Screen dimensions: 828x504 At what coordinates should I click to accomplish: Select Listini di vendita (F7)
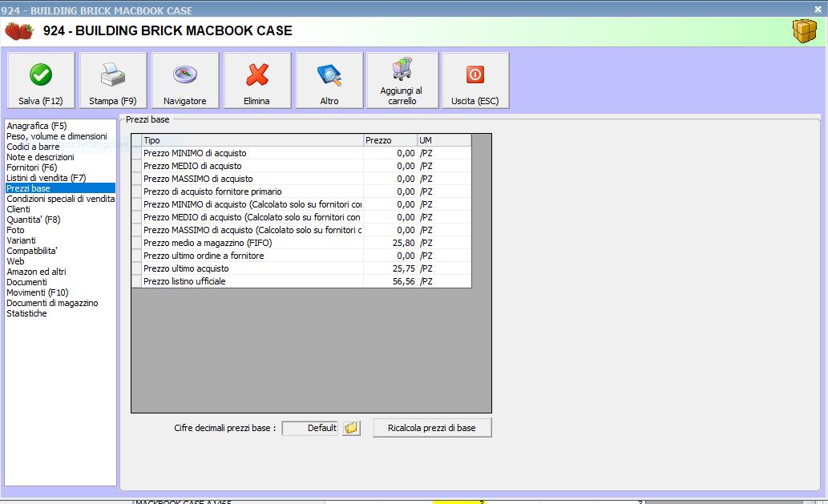coord(46,178)
